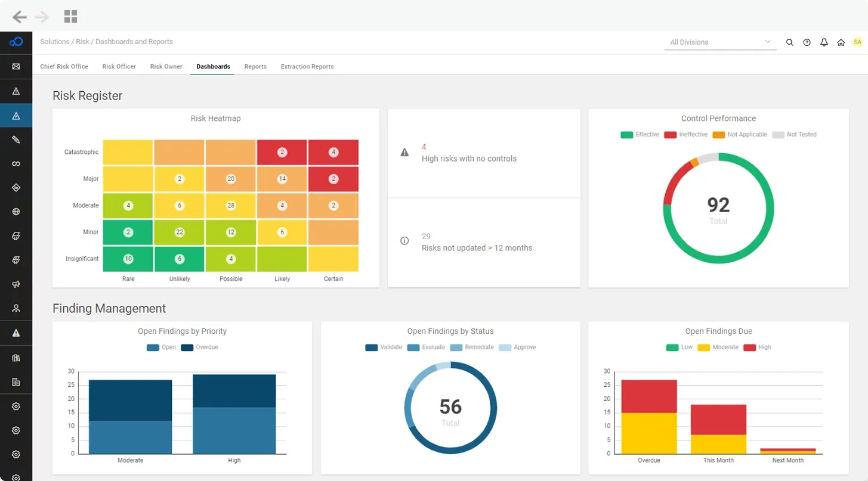Switch to the Reports tab
This screenshot has height=481, width=868.
[x=255, y=67]
